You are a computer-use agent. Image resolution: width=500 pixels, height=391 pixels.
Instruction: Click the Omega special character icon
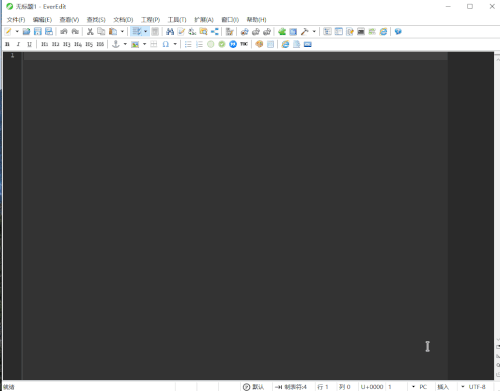166,44
